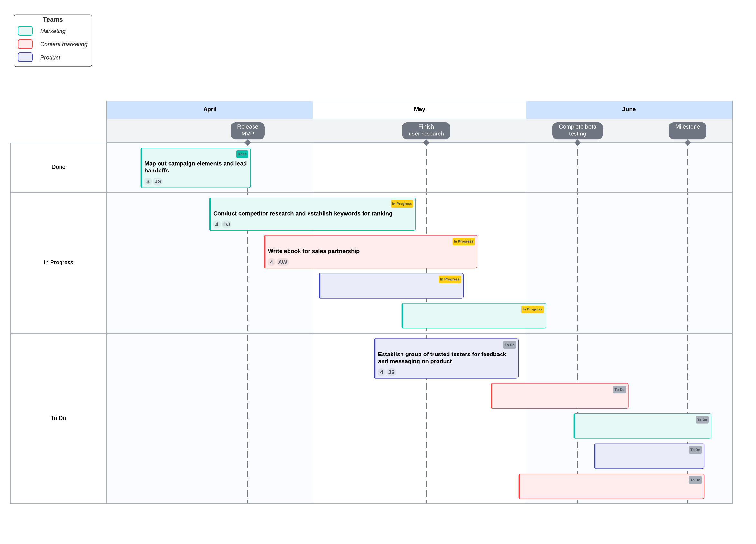Click the Finish user research milestone label
The height and width of the screenshot is (544, 756).
tap(426, 130)
